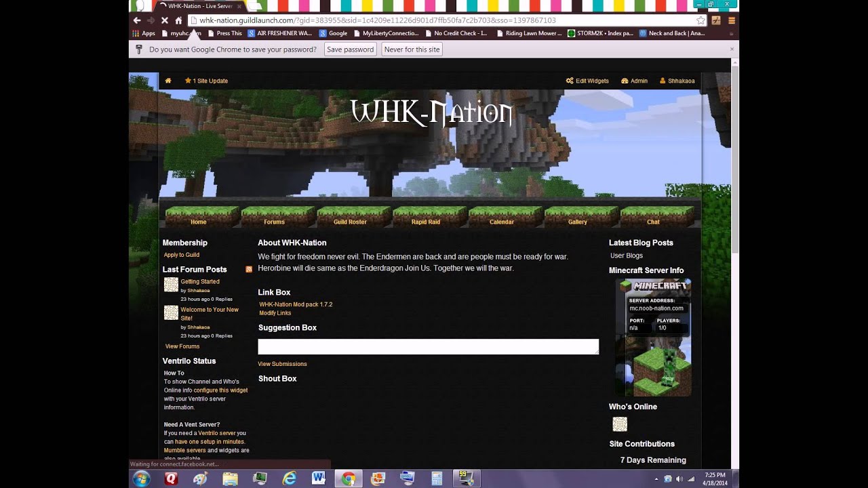This screenshot has width=868, height=488.
Task: Open the User Blogs link
Action: click(x=627, y=256)
